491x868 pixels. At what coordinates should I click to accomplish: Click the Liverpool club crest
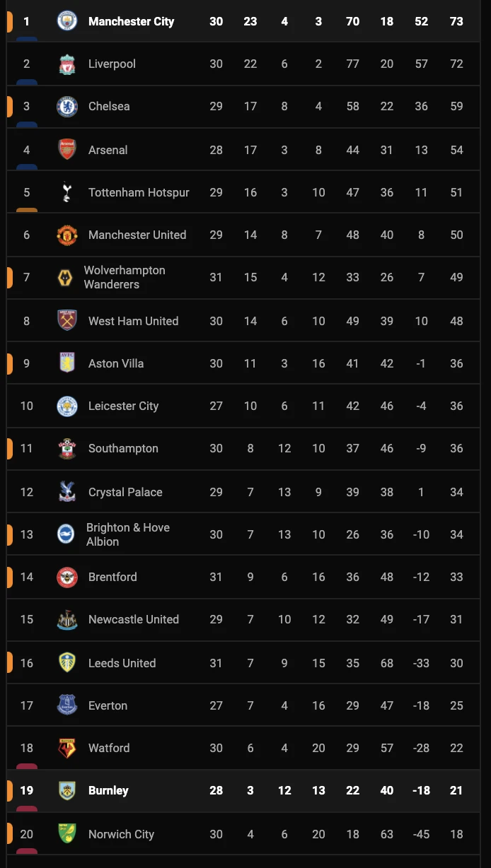click(x=67, y=64)
